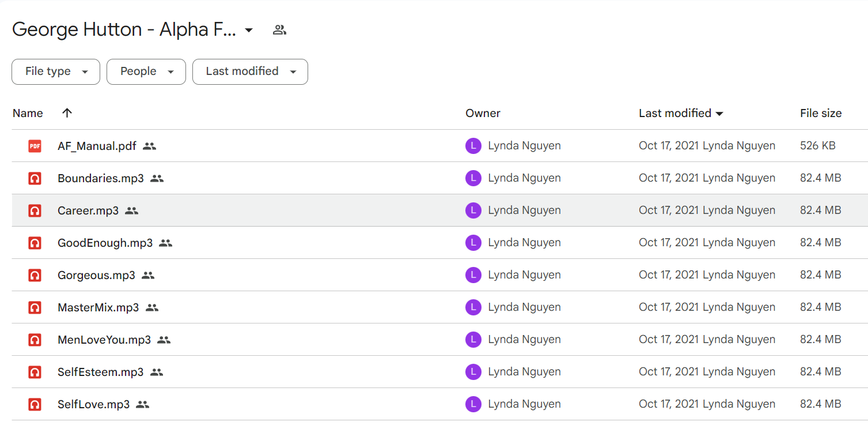Click the PDF icon of AF_Manual.pdf
Screen dimensions: 868x444
tap(35, 146)
